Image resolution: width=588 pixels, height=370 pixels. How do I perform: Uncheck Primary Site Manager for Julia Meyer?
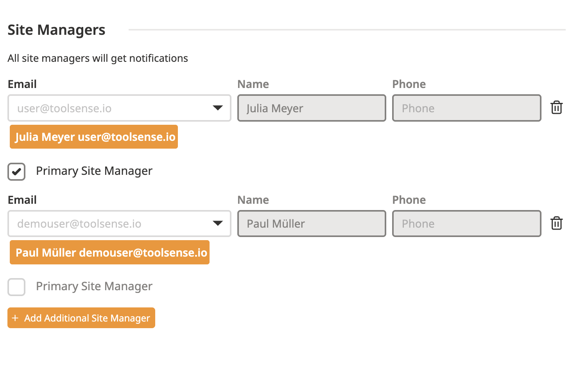pos(16,172)
